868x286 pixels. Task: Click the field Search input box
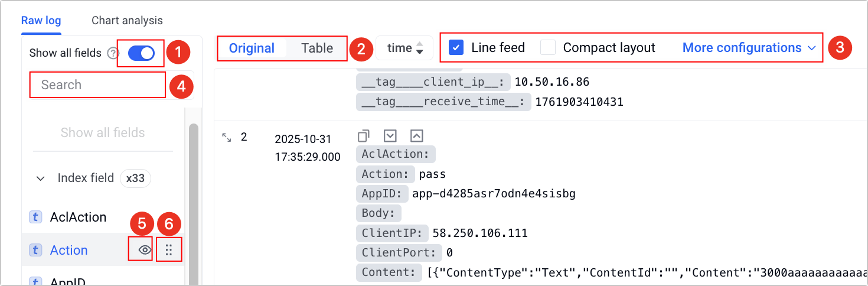(x=97, y=84)
